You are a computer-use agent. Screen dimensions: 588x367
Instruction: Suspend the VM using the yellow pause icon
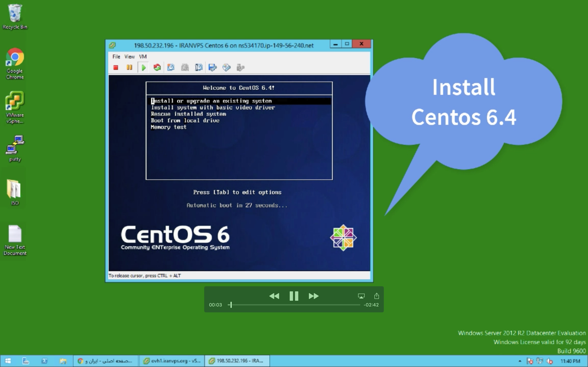(129, 67)
